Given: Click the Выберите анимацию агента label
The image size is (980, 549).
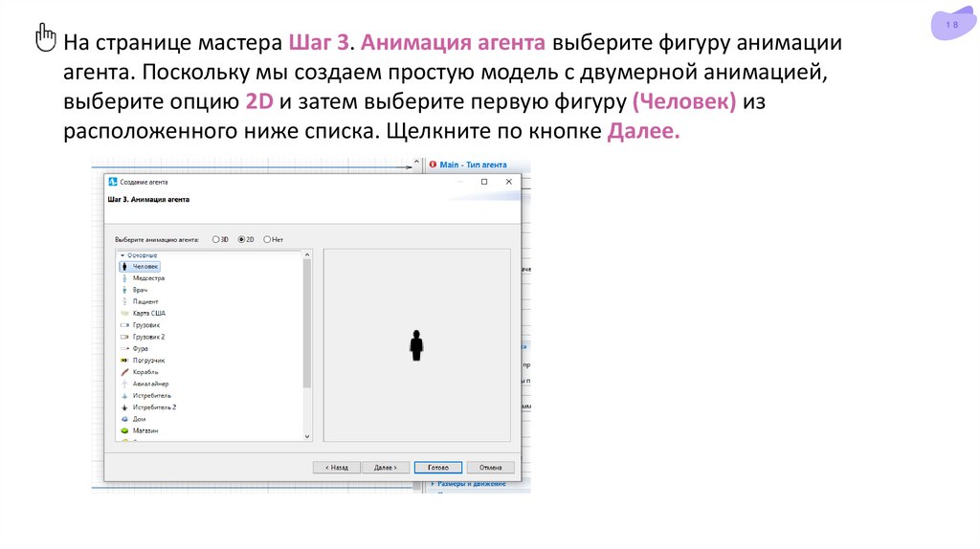Looking at the screenshot, I should (x=157, y=240).
